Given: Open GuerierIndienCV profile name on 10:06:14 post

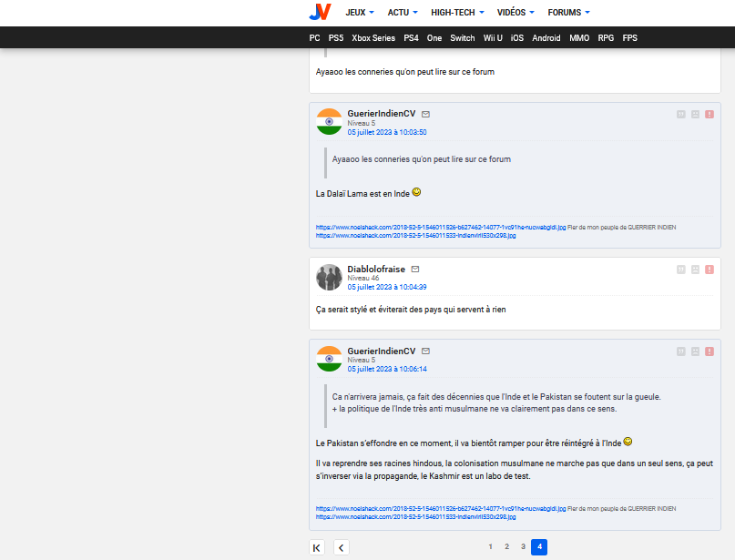Looking at the screenshot, I should click(381, 351).
